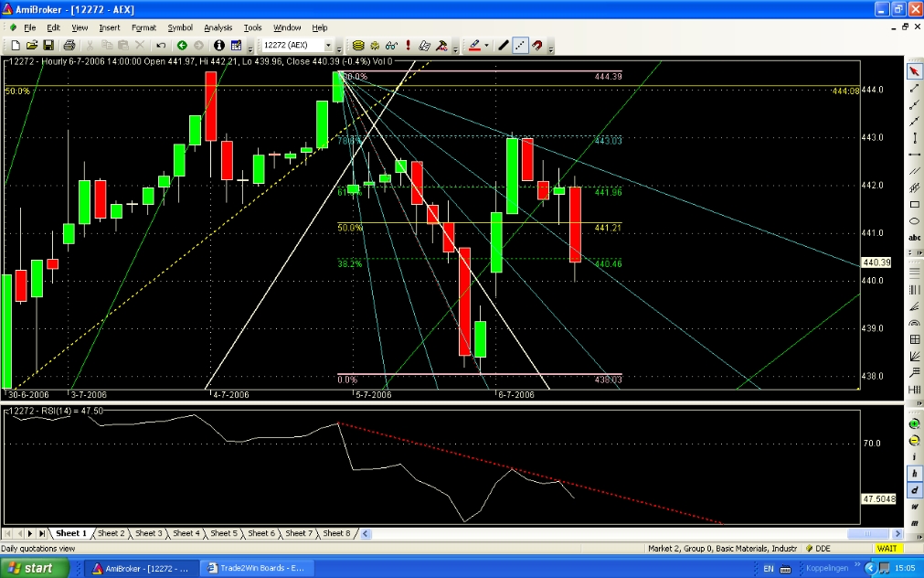The image size is (924, 578).
Task: Go to last sheet navigation arrow
Action: [x=42, y=533]
